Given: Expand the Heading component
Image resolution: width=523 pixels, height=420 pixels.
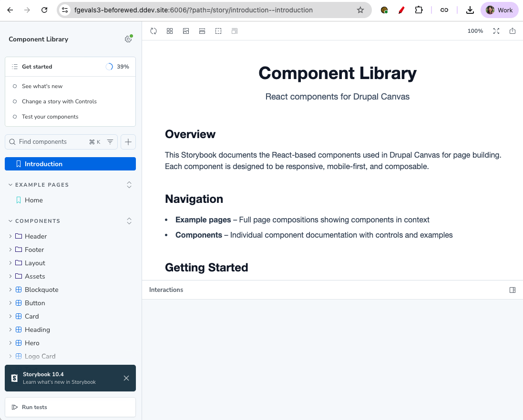Looking at the screenshot, I should tap(10, 330).
